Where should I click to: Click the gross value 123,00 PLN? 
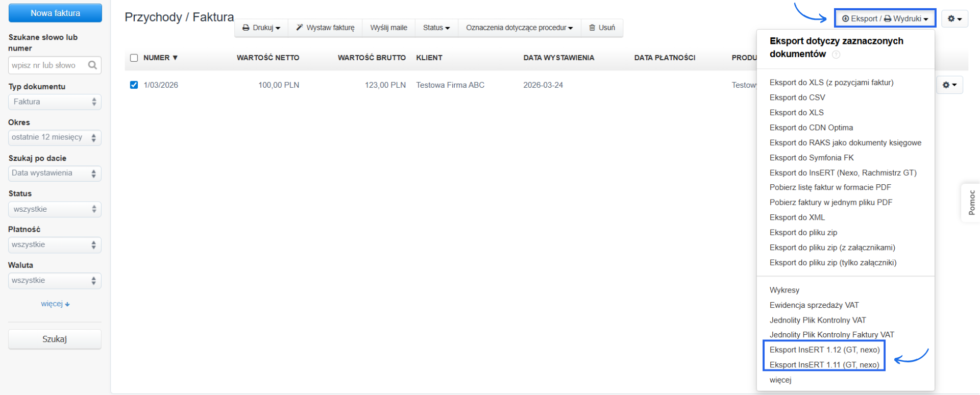coord(385,85)
